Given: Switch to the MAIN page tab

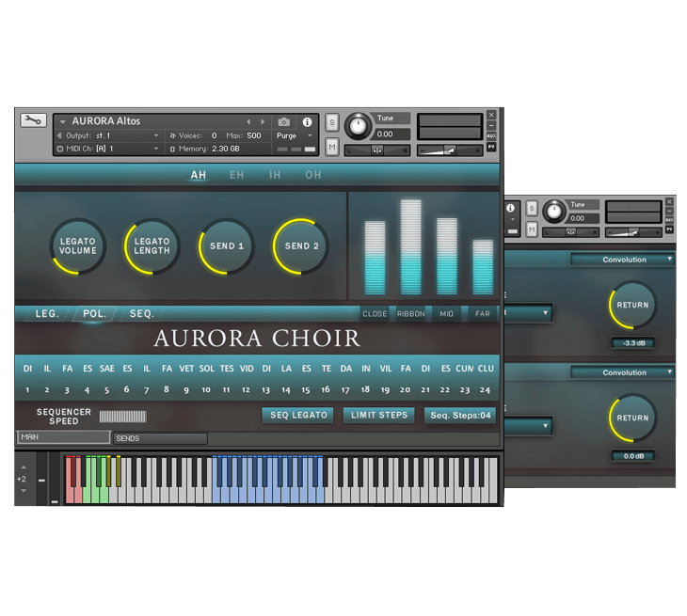Looking at the screenshot, I should [x=64, y=437].
